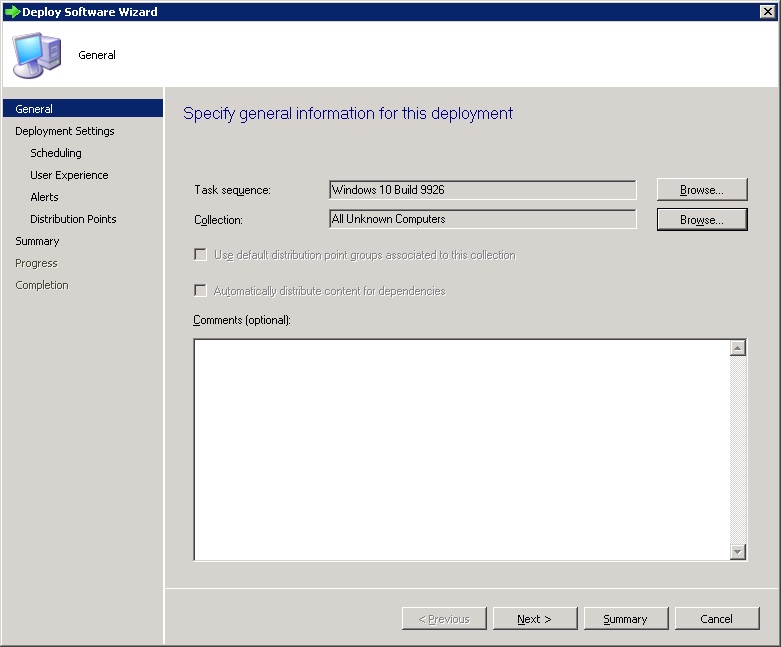This screenshot has width=781, height=647.
Task: Go to the Scheduling page
Action: tap(56, 153)
